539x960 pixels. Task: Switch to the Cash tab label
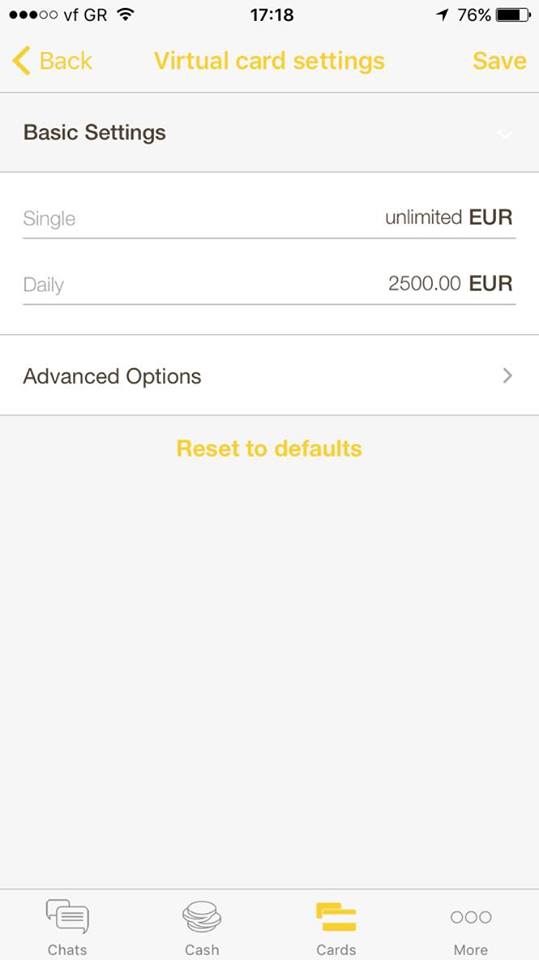202,950
